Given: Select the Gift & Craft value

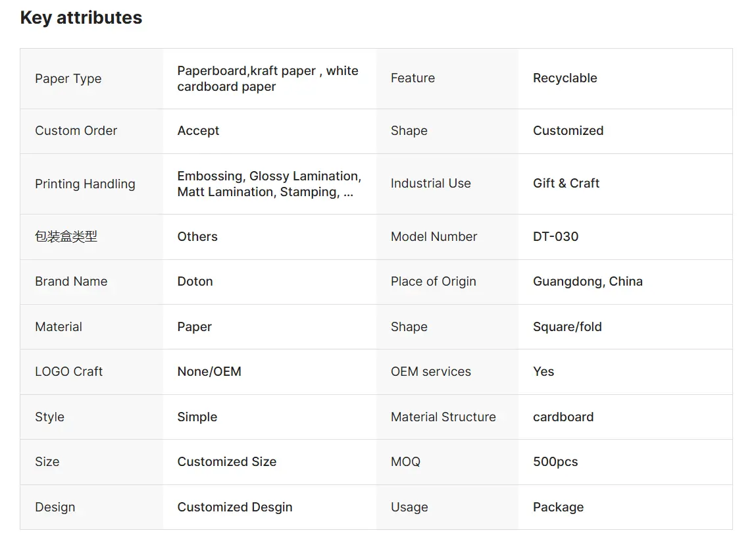Looking at the screenshot, I should pos(566,183).
